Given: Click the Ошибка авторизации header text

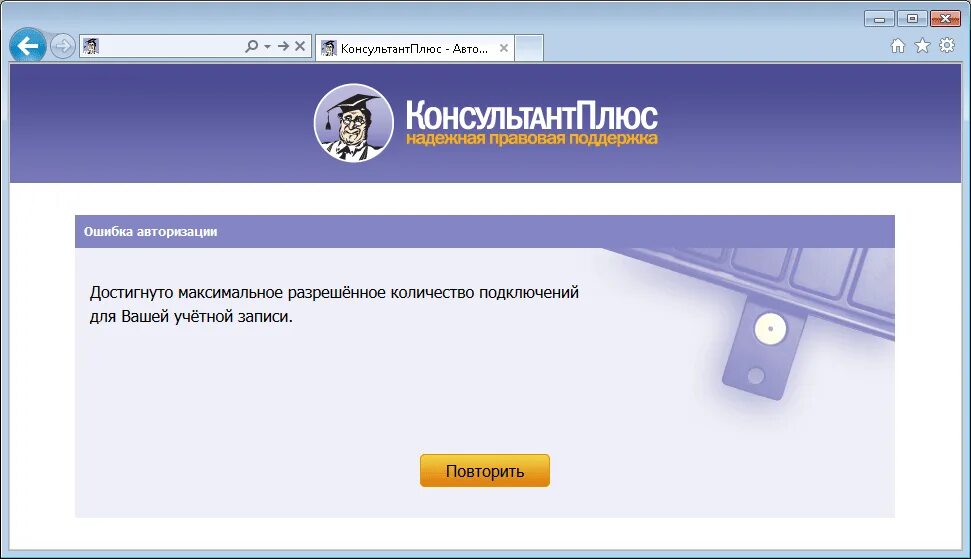Looking at the screenshot, I should (x=150, y=232).
